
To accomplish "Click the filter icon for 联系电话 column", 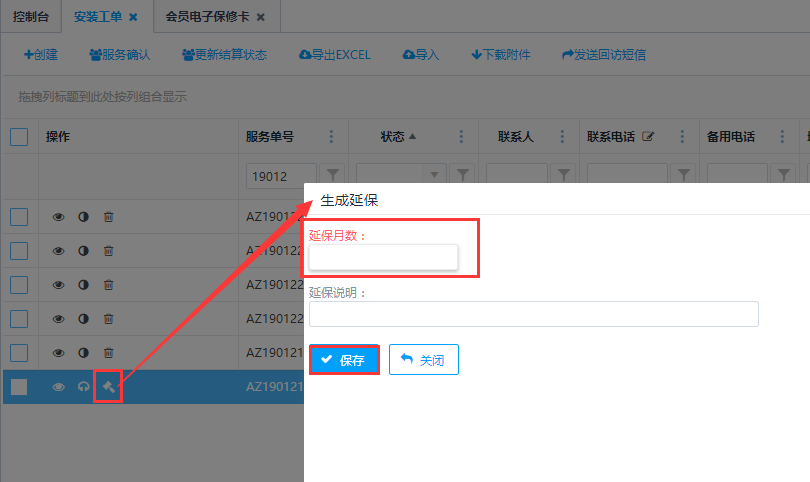I will (x=684, y=175).
